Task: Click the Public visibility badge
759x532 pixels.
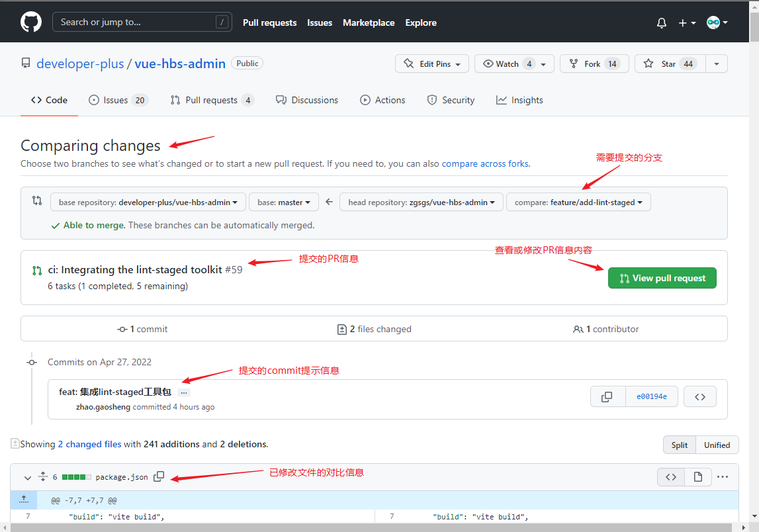Action: point(247,64)
